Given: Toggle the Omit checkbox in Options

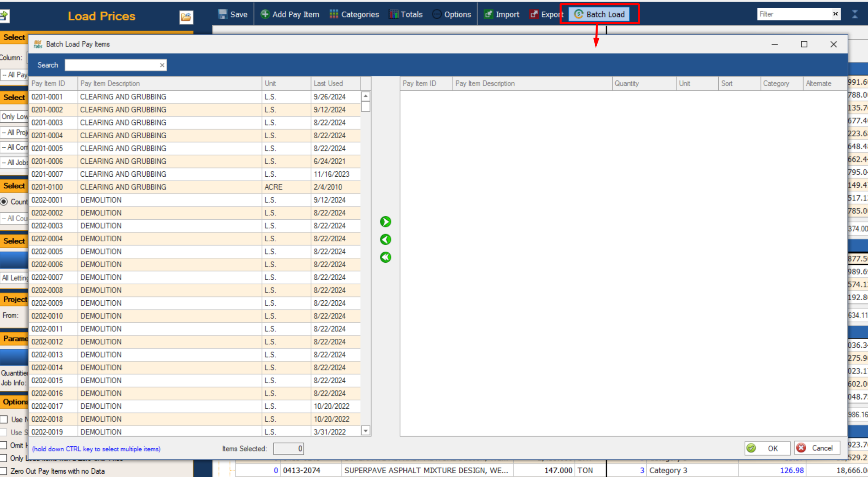Looking at the screenshot, I should (4, 445).
